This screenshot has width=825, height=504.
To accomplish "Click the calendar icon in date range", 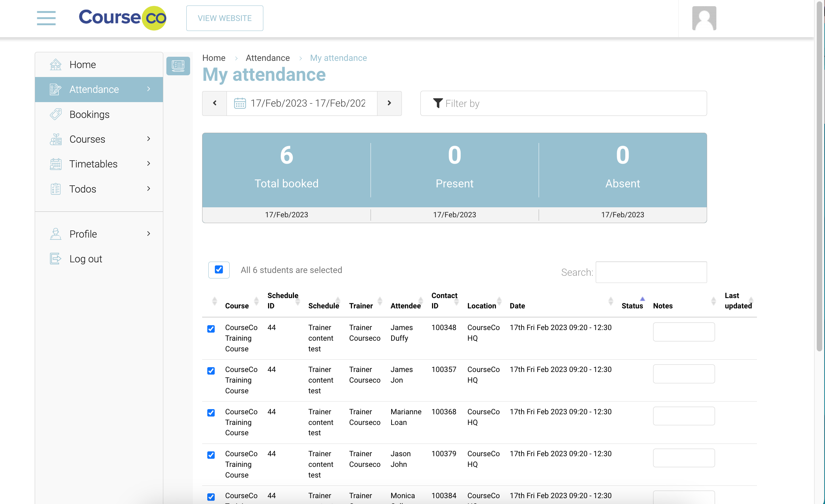I will pyautogui.click(x=240, y=103).
